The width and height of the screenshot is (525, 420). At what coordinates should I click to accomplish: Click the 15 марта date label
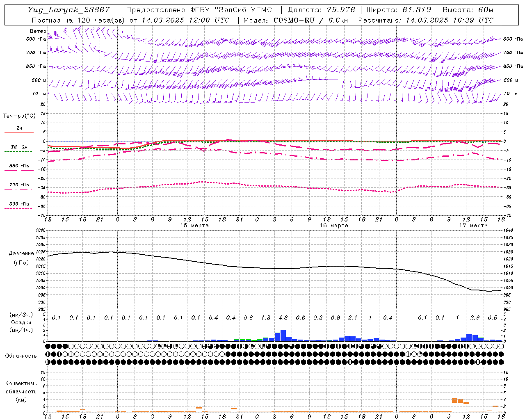click(195, 226)
